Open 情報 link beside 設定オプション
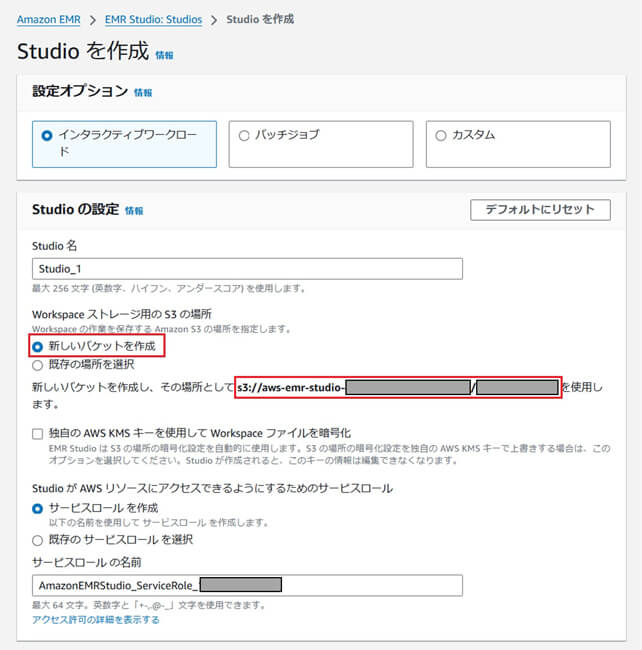The width and height of the screenshot is (642, 650). (143, 92)
